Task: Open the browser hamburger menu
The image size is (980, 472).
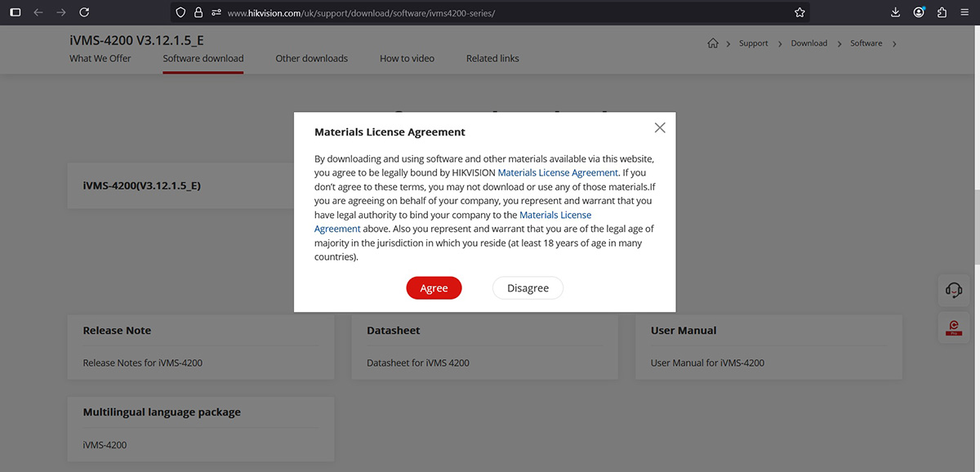Action: click(x=964, y=12)
